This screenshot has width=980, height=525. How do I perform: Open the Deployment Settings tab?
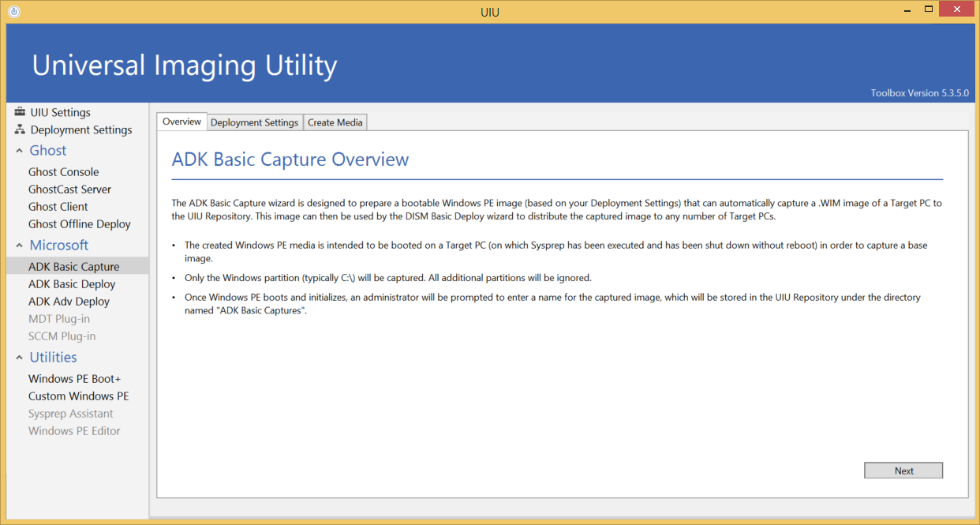254,122
